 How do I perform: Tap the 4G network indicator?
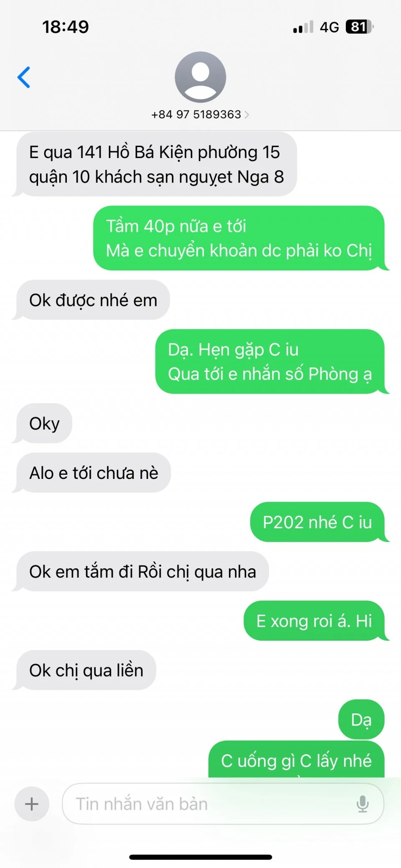pos(329,27)
